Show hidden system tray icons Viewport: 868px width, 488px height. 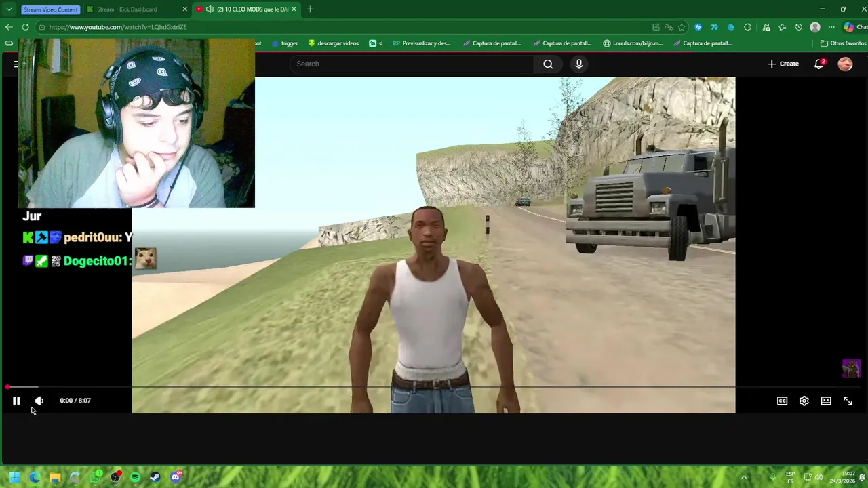[744, 477]
